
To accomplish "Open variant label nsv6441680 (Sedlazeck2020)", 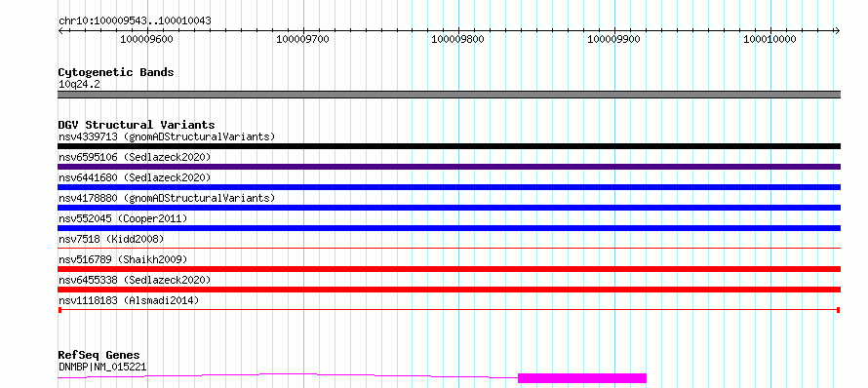I will [x=135, y=177].
